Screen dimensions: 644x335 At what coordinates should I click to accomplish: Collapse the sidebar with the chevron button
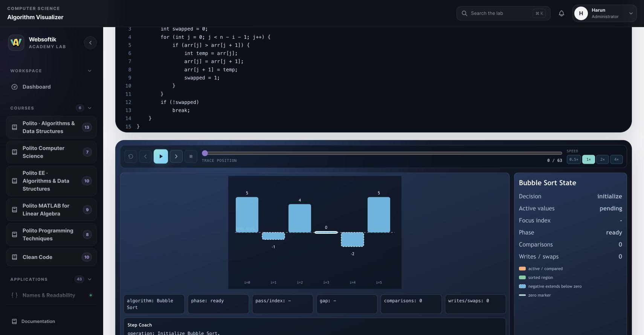pos(90,43)
